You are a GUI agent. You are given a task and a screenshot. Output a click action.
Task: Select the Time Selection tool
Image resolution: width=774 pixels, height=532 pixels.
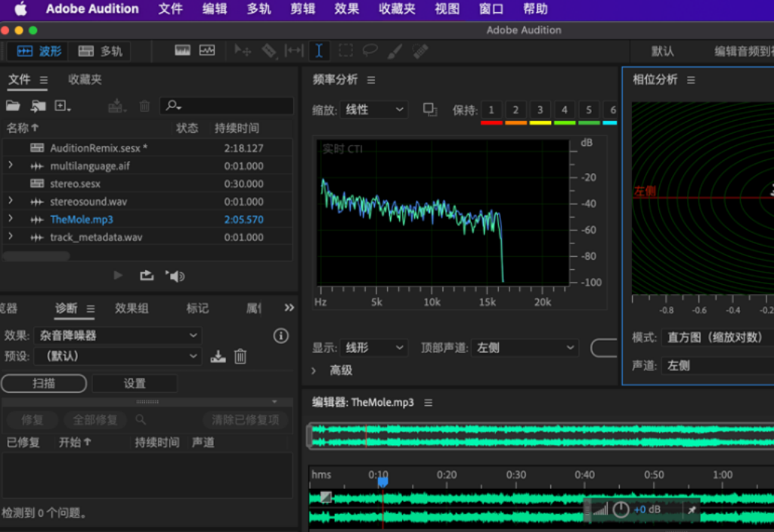click(318, 50)
